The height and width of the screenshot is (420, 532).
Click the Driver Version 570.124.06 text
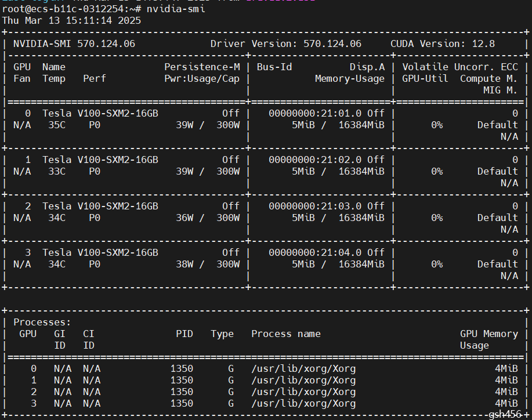click(285, 44)
